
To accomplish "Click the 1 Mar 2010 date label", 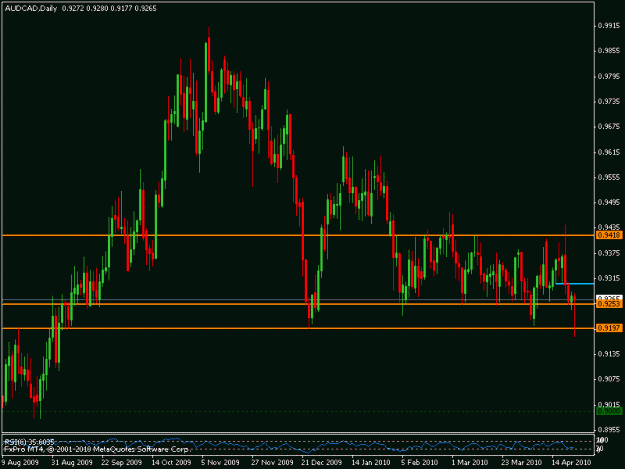I will 470,462.
